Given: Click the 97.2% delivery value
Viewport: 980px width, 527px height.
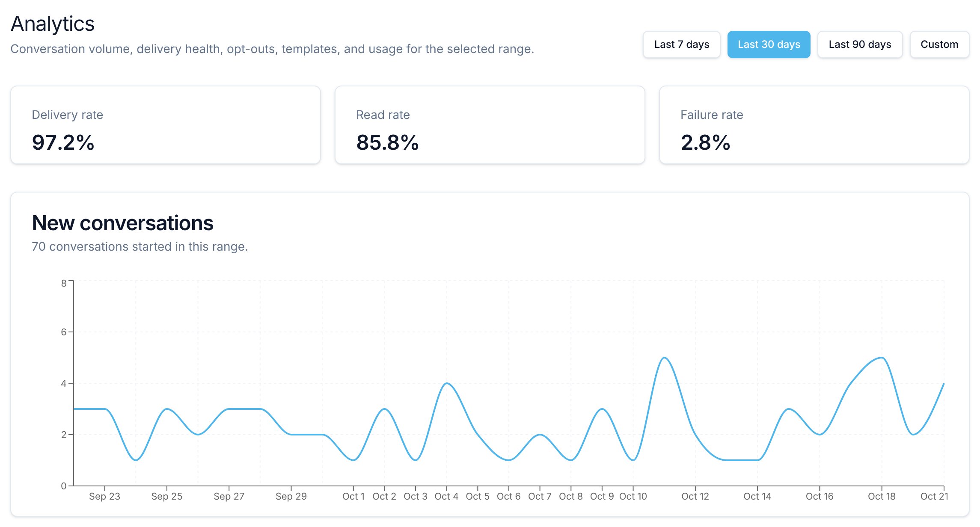Looking at the screenshot, I should click(63, 142).
